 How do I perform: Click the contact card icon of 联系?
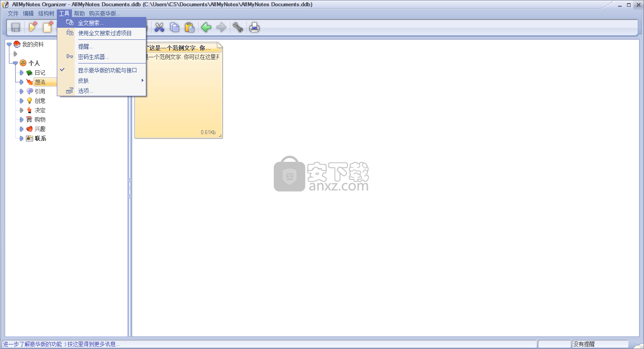[30, 138]
